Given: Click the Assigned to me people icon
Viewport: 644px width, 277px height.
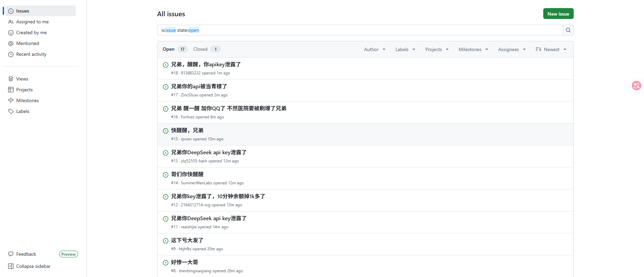Looking at the screenshot, I should click(11, 22).
